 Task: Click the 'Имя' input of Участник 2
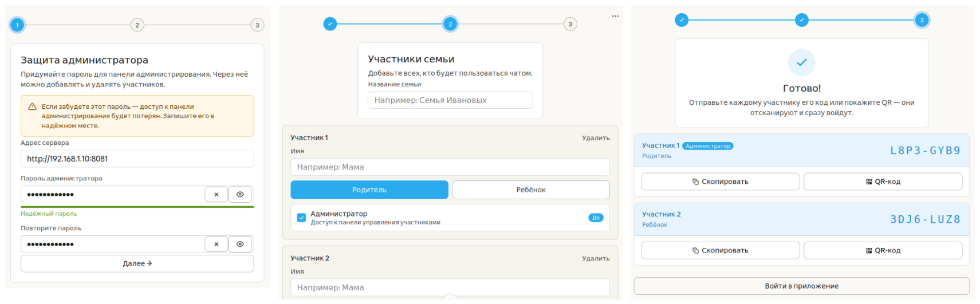pos(450,288)
